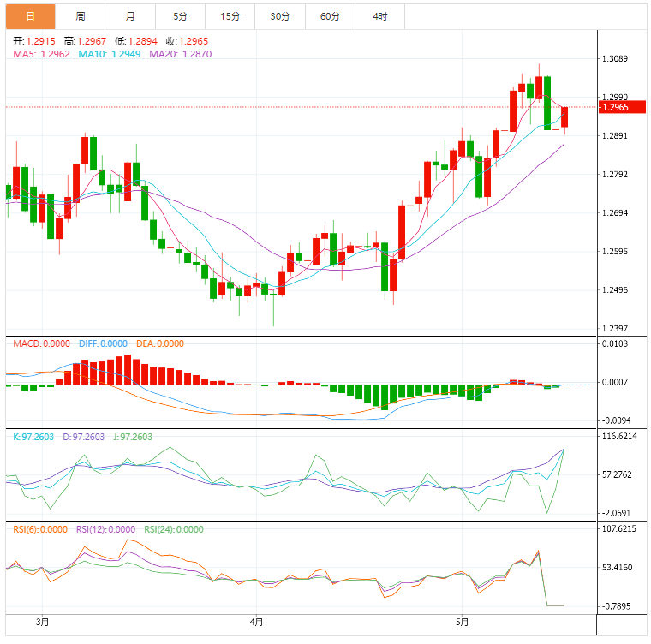Click the 5月 date axis label
This screenshot has height=644, width=651.
(462, 622)
